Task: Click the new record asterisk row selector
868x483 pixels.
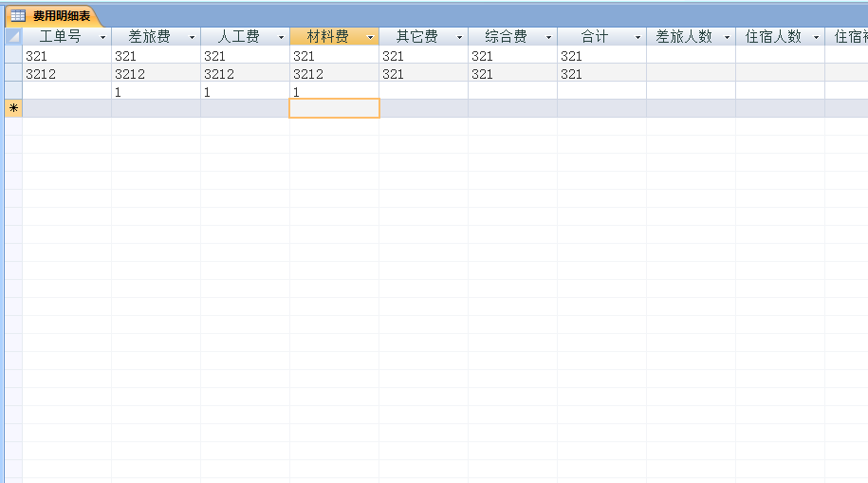Action: [x=13, y=109]
